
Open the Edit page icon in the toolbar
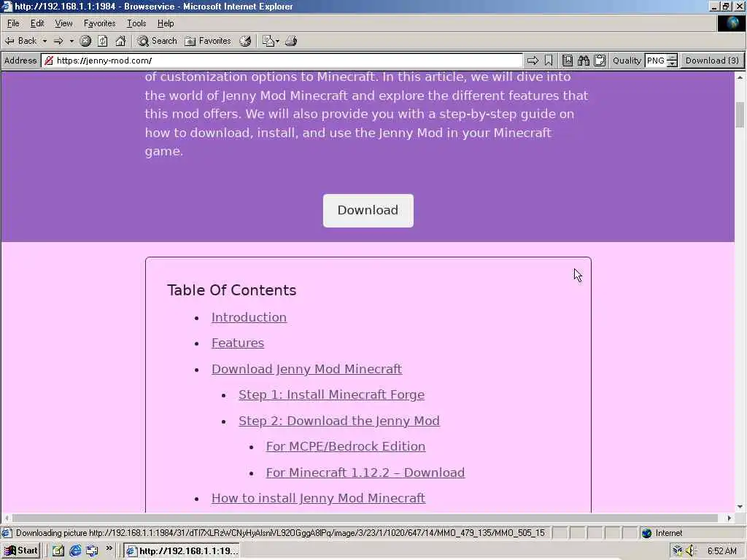(x=268, y=41)
